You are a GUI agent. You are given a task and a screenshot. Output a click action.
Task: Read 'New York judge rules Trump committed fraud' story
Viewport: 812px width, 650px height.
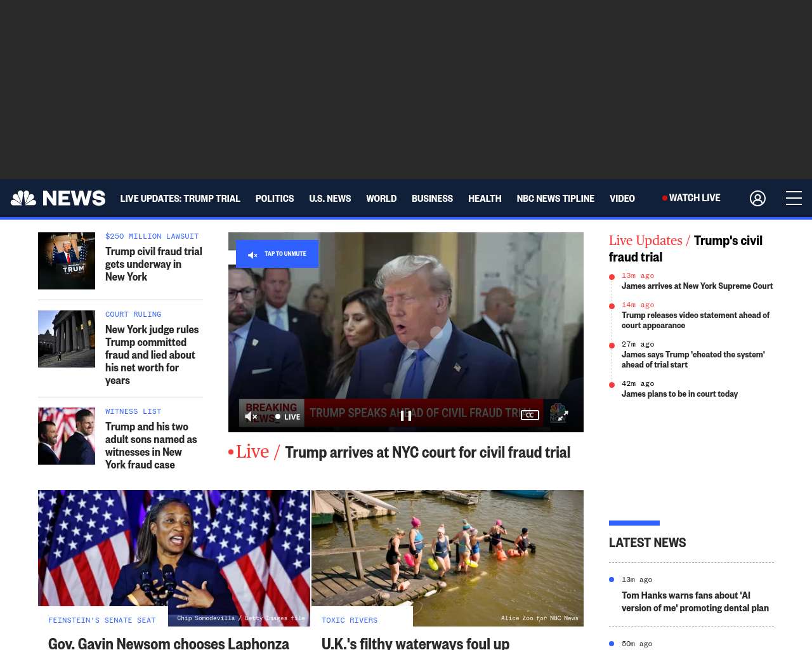(x=152, y=355)
